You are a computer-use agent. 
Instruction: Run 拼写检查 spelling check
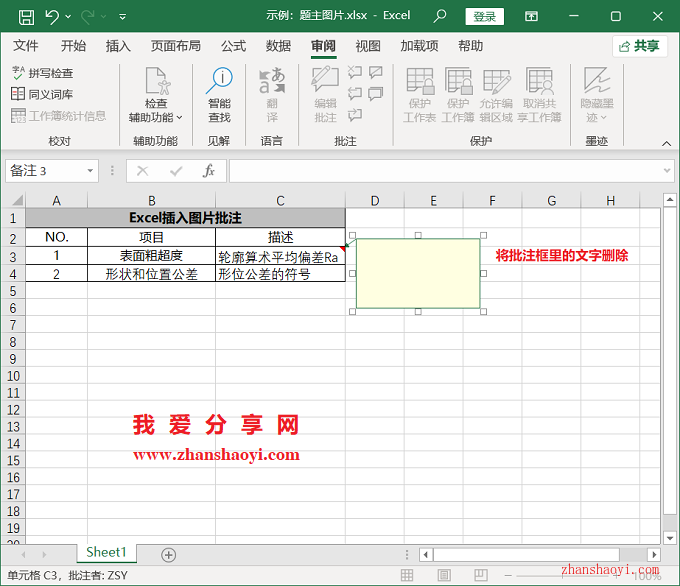coord(42,73)
